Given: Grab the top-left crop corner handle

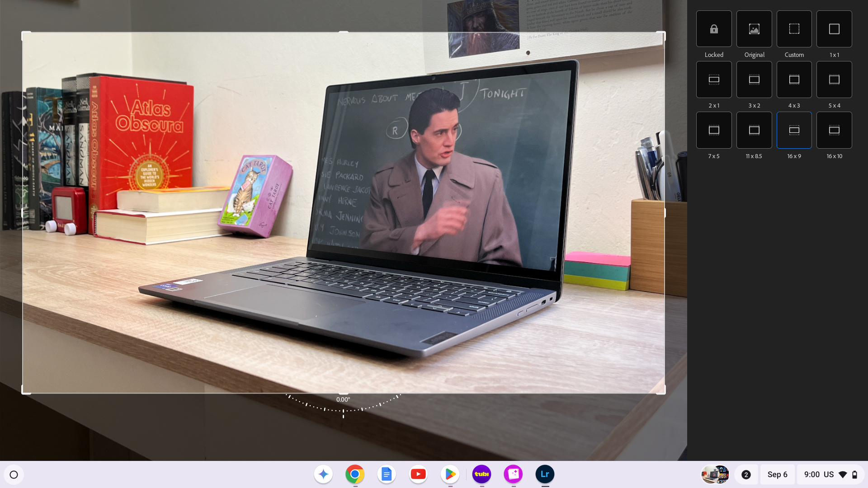Looking at the screenshot, I should pyautogui.click(x=25, y=35).
